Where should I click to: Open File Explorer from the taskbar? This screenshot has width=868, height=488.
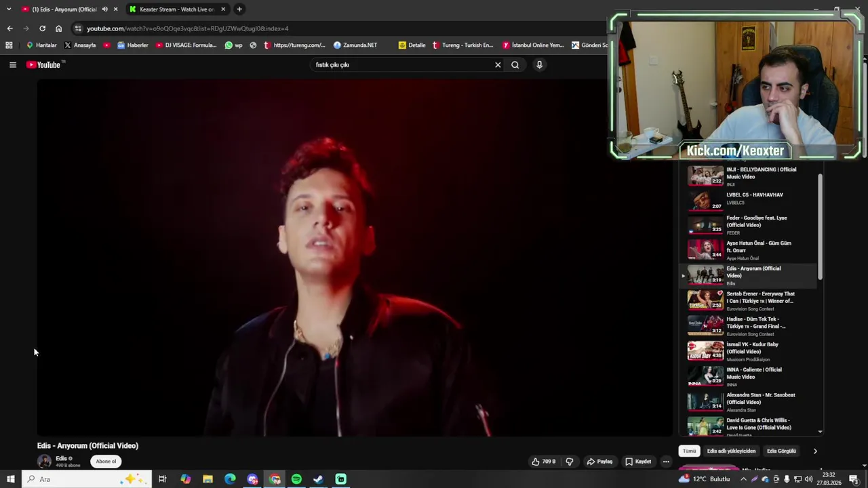click(208, 479)
